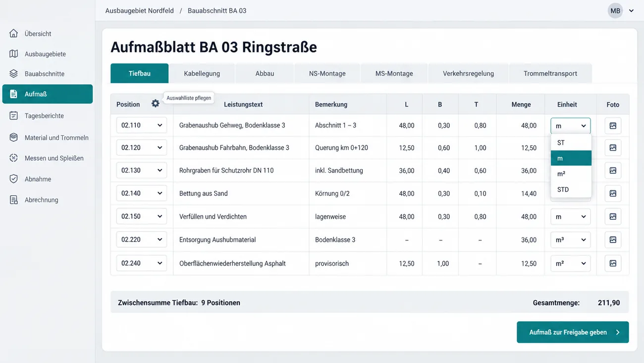Choose STD from the unit list

pyautogui.click(x=571, y=189)
